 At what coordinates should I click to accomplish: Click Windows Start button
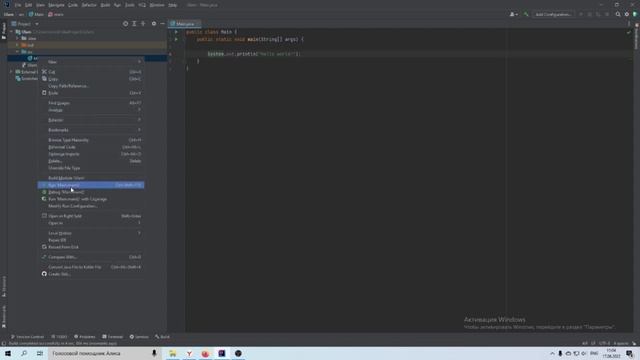tap(8, 353)
